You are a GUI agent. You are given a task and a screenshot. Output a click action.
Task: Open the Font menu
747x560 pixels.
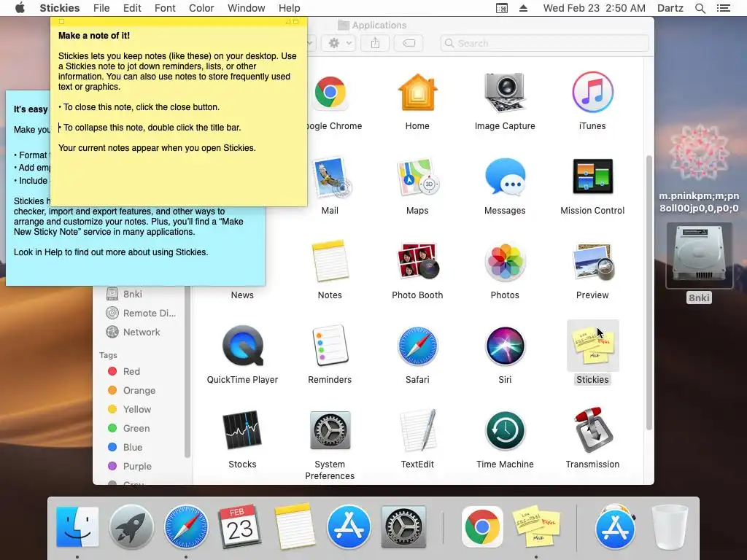[165, 8]
